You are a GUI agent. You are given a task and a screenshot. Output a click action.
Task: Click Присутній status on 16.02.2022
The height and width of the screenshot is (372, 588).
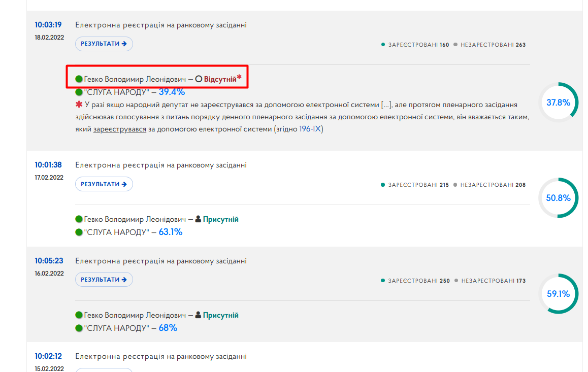coord(220,315)
